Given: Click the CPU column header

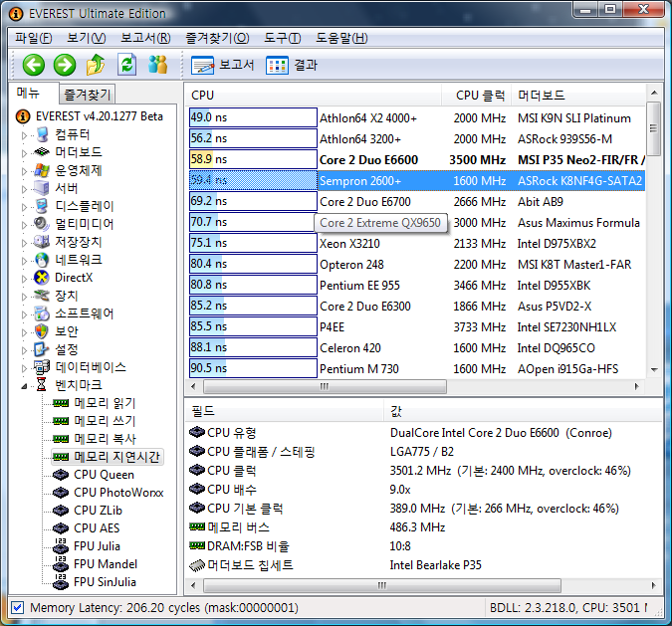Looking at the screenshot, I should click(x=314, y=96).
